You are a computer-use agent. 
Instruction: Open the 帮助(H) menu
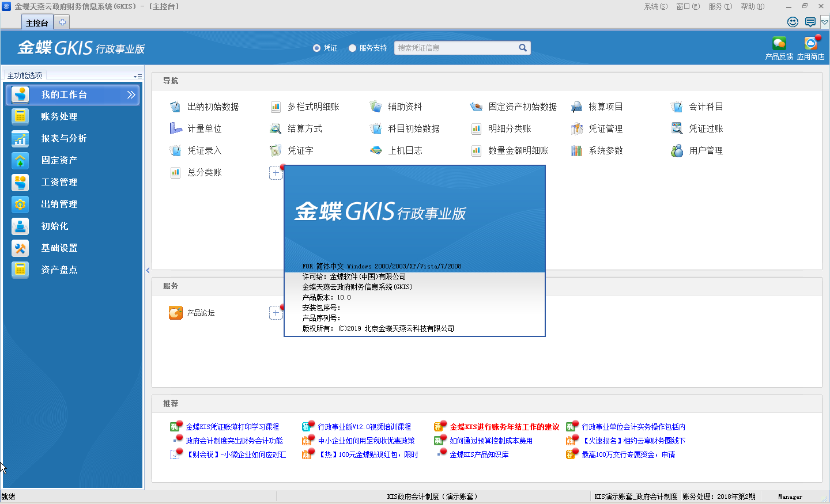coord(753,6)
